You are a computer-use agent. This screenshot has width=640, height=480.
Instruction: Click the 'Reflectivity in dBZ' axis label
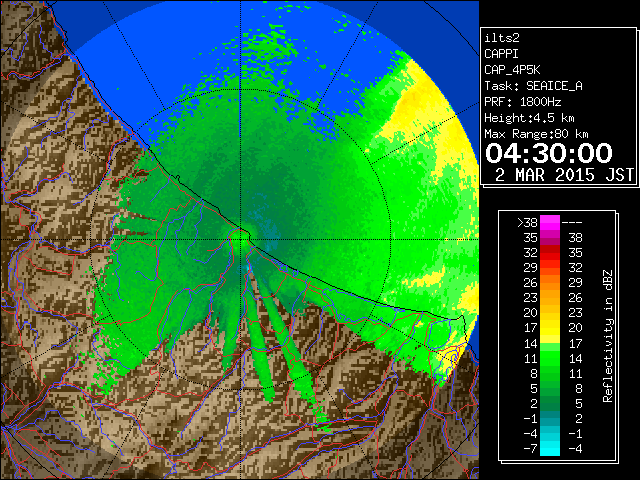[x=607, y=336]
